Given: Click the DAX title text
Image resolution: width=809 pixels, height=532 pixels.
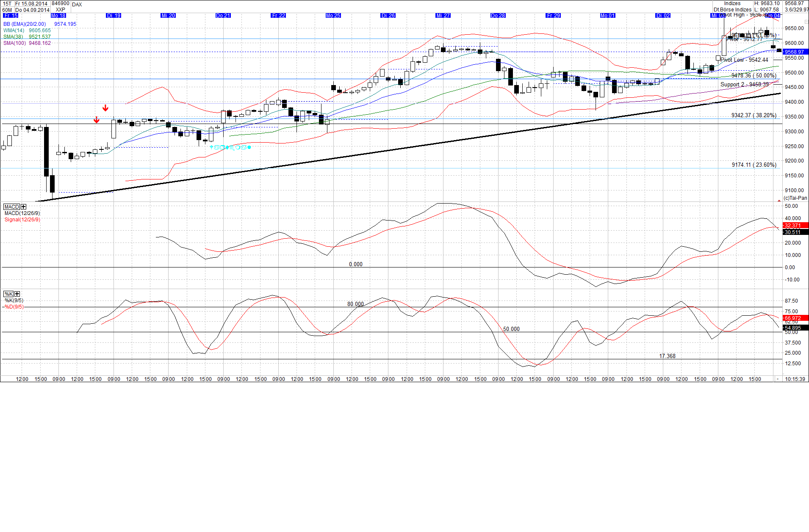Looking at the screenshot, I should (x=77, y=5).
